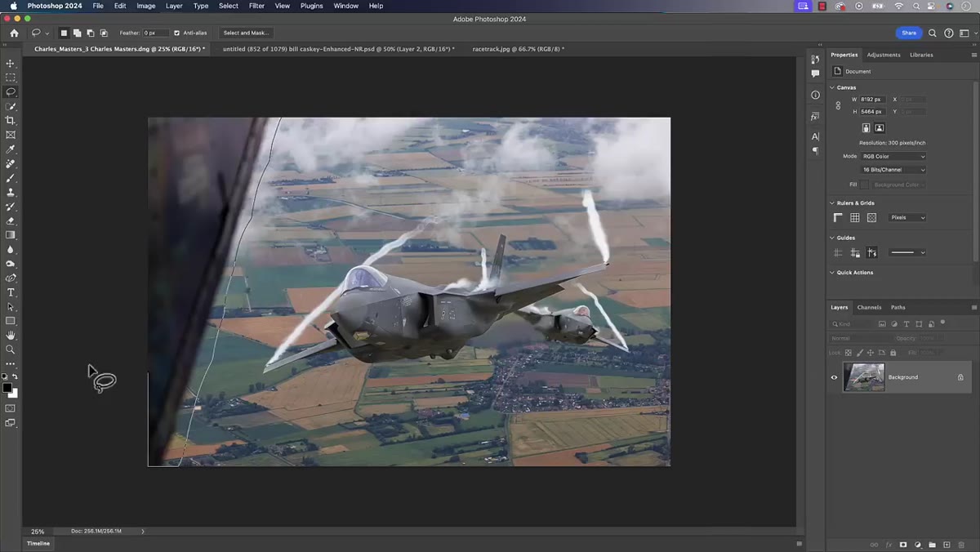Toggle rulers icon in Rulers & Grids
This screenshot has width=980, height=552.
point(838,218)
